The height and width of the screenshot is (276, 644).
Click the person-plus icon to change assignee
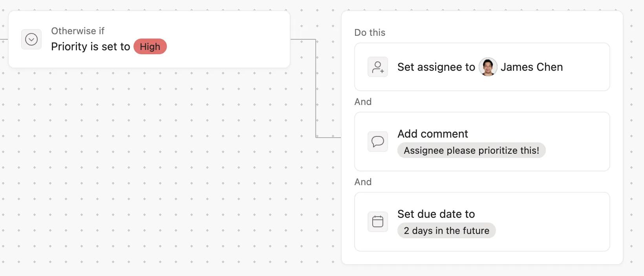tap(378, 67)
